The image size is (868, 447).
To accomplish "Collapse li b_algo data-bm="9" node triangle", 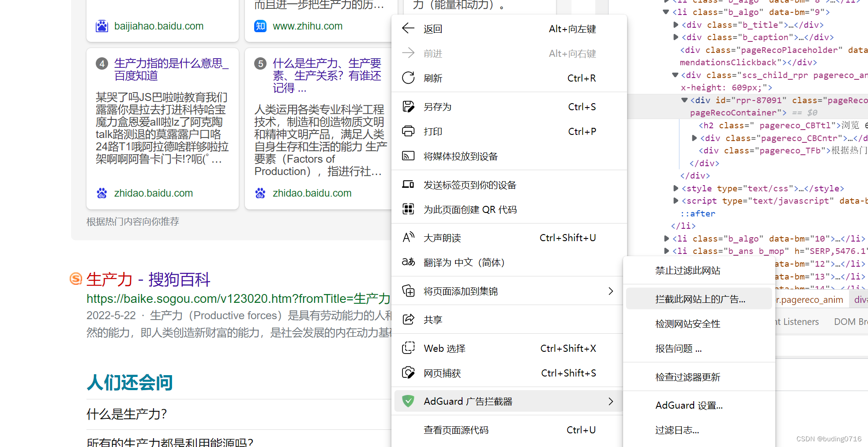I will pyautogui.click(x=666, y=12).
